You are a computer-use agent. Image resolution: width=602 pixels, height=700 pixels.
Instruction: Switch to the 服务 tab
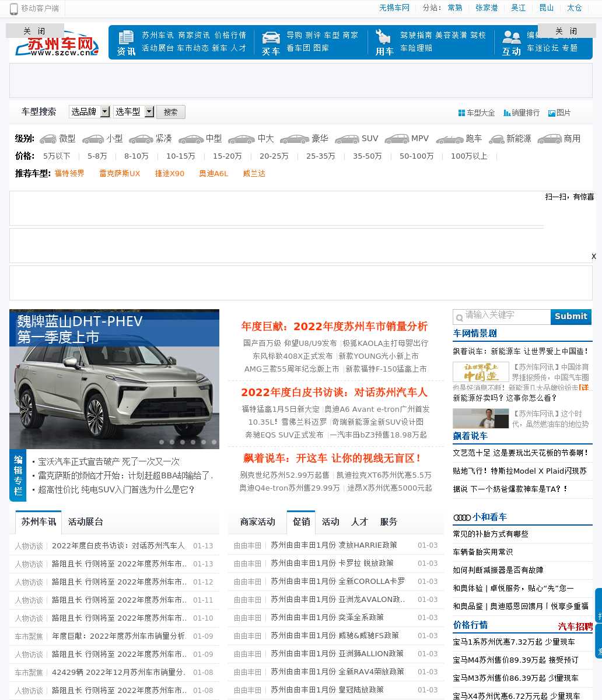388,522
